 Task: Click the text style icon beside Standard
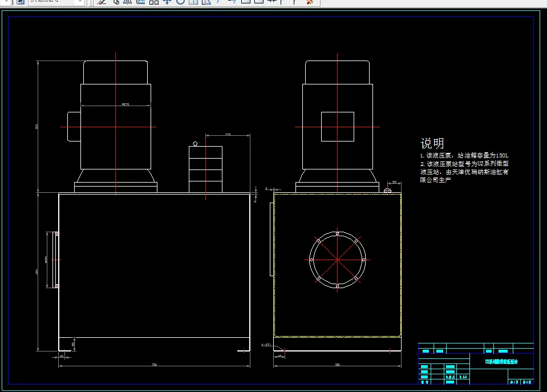point(21,2)
